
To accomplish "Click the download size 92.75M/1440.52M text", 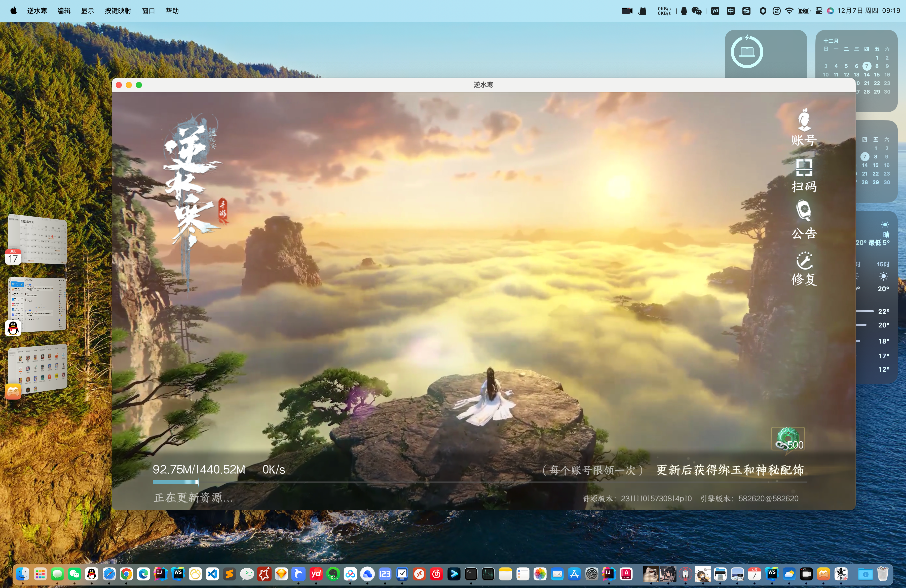I will 199,469.
